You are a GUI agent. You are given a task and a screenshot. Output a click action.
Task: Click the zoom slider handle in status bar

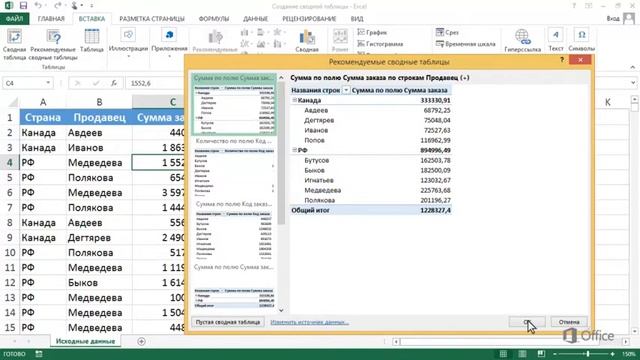pos(588,354)
